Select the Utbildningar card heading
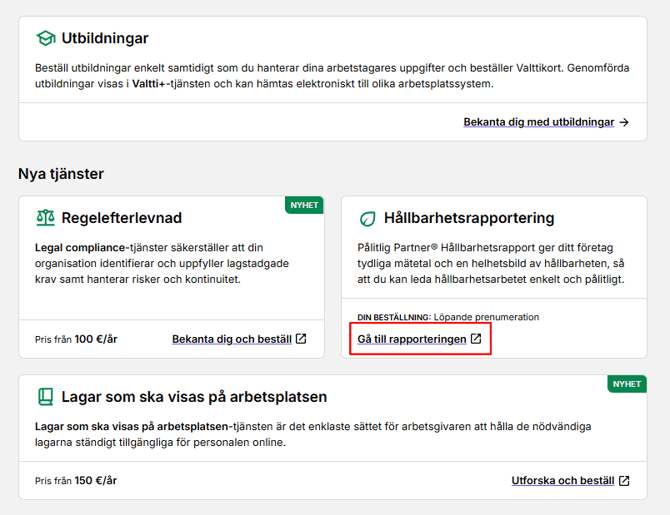The height and width of the screenshot is (515, 670). pyautogui.click(x=105, y=39)
